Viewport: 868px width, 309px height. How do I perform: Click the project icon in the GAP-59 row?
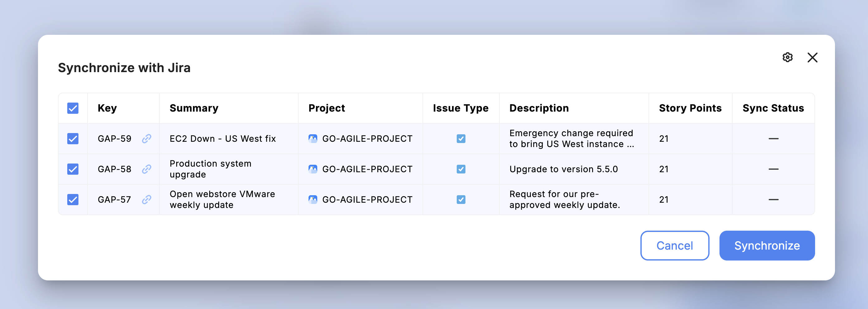coord(314,138)
